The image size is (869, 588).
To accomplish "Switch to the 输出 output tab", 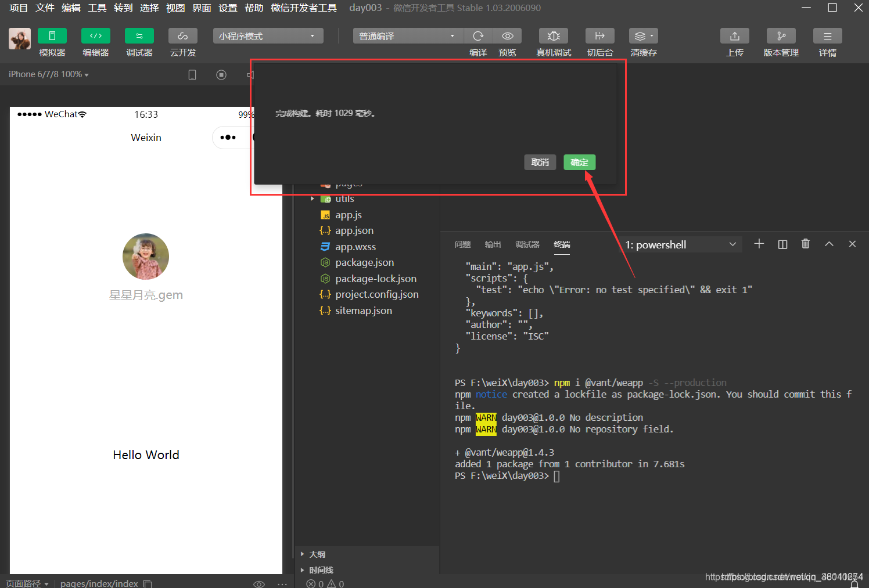I will click(x=493, y=244).
